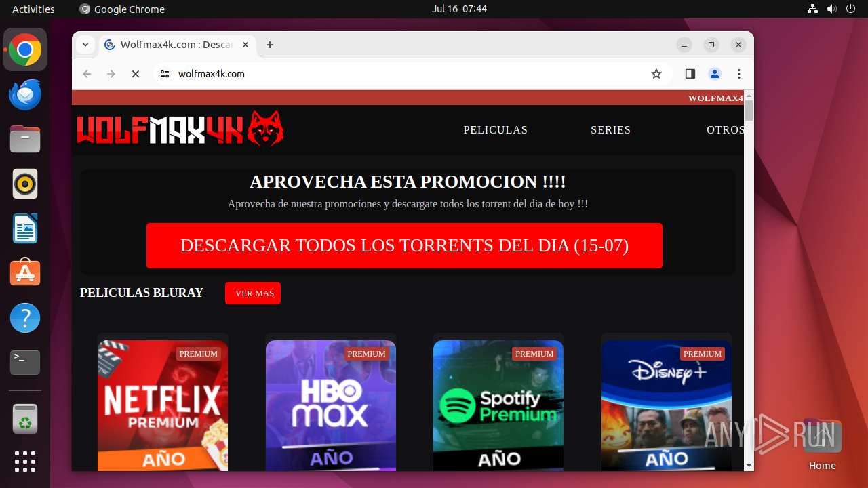Open Chrome side panel
This screenshot has height=488, width=868.
[x=690, y=74]
